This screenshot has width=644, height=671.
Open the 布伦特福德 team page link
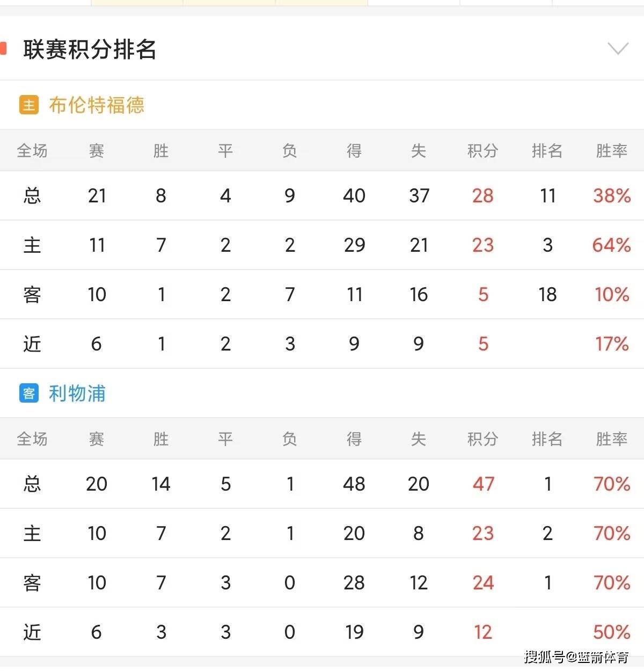[x=97, y=105]
